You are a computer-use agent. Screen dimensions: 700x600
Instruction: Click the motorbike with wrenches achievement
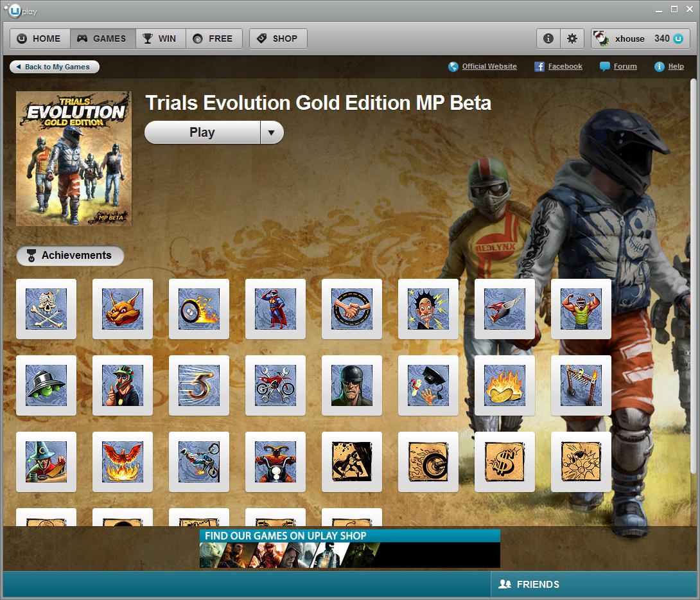[275, 385]
